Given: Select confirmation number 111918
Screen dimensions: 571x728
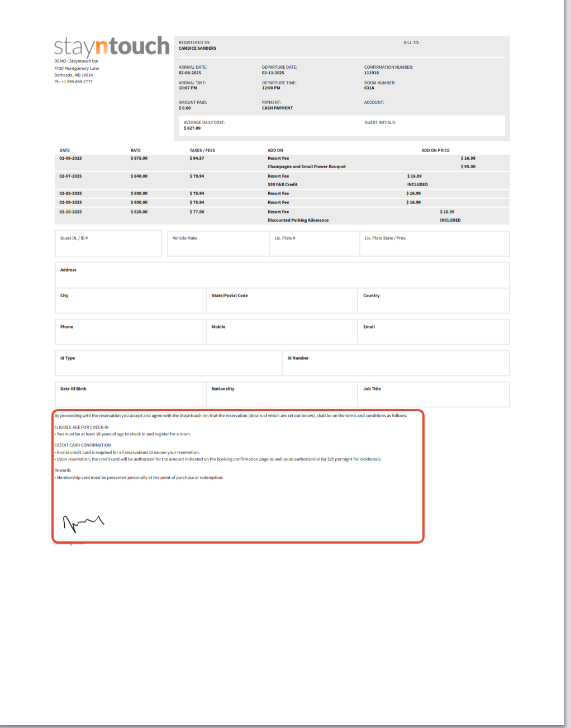Looking at the screenshot, I should point(372,73).
